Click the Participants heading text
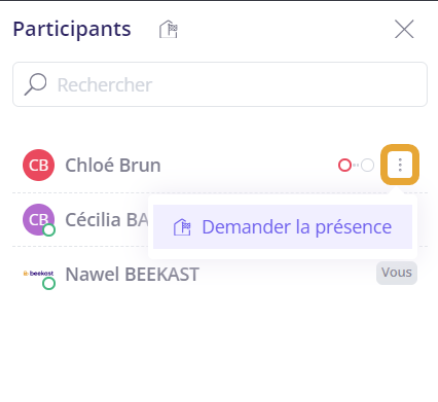 pyautogui.click(x=72, y=29)
